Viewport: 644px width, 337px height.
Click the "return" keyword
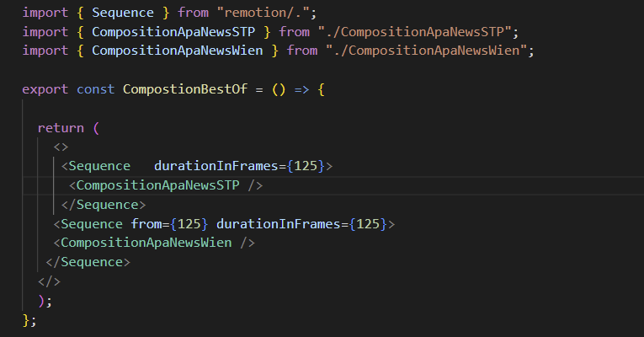pyautogui.click(x=61, y=128)
